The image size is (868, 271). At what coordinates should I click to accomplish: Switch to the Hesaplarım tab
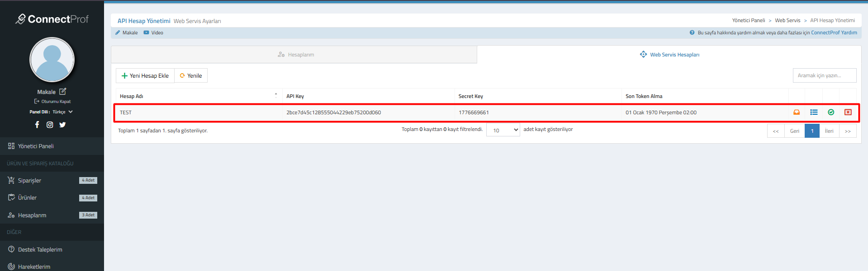click(296, 55)
